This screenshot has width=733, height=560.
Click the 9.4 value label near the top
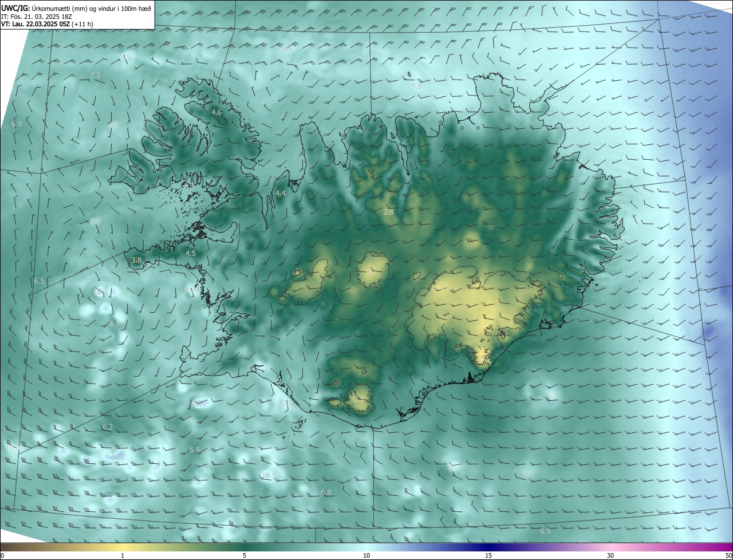[x=287, y=50]
